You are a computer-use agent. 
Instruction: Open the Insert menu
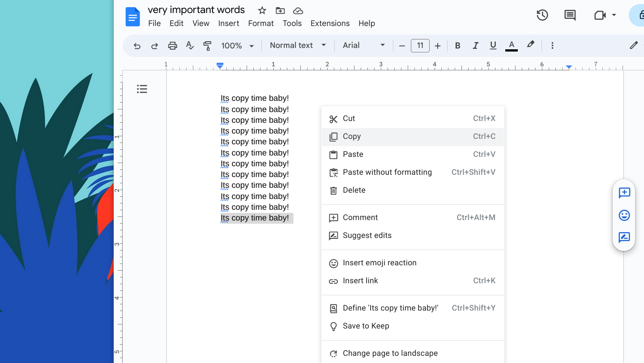point(229,23)
